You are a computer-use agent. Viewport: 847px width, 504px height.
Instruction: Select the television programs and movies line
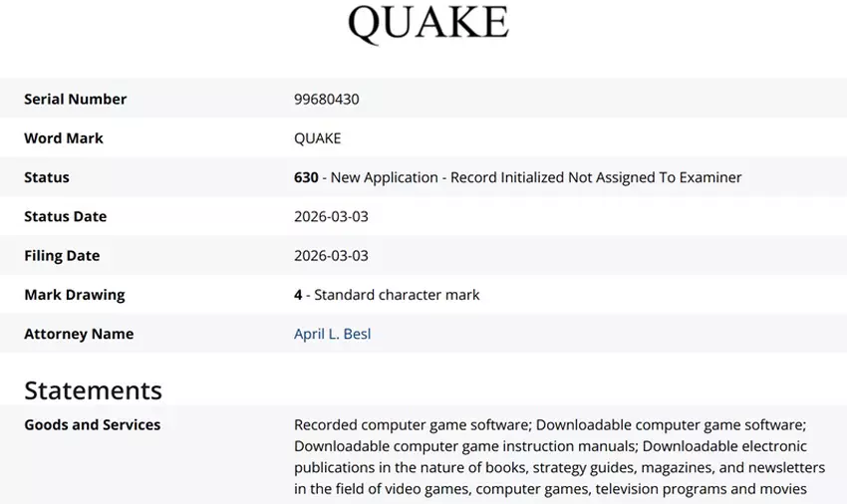tap(550, 489)
